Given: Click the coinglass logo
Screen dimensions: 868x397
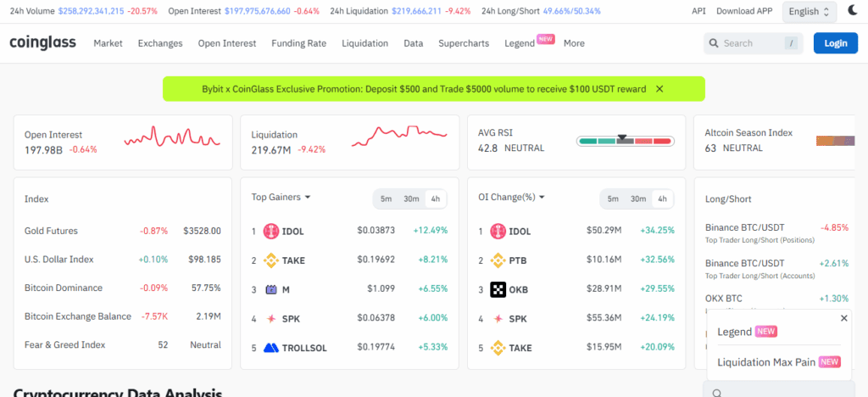Looking at the screenshot, I should pyautogui.click(x=42, y=42).
